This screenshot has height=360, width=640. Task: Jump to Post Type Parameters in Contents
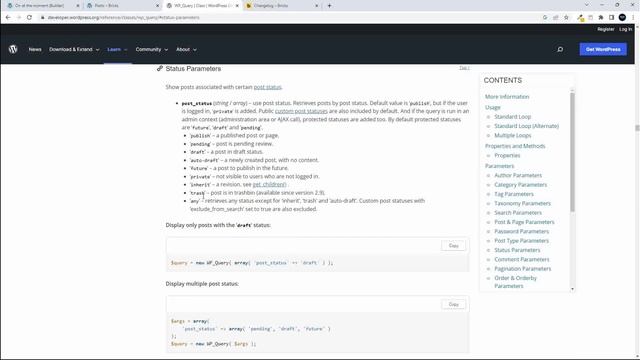(x=522, y=241)
